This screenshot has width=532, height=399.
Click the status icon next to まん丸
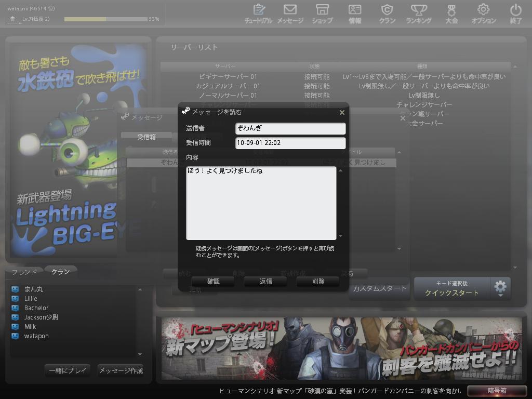click(x=15, y=289)
